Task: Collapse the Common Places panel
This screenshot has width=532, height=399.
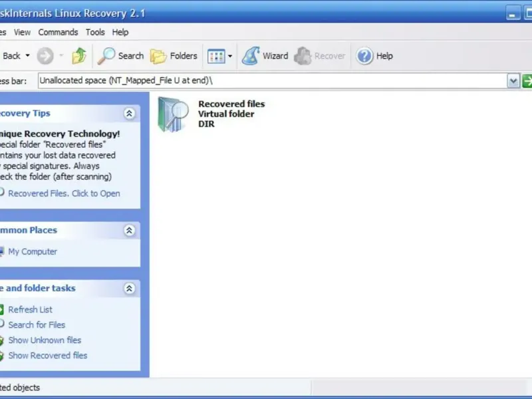Action: (129, 230)
